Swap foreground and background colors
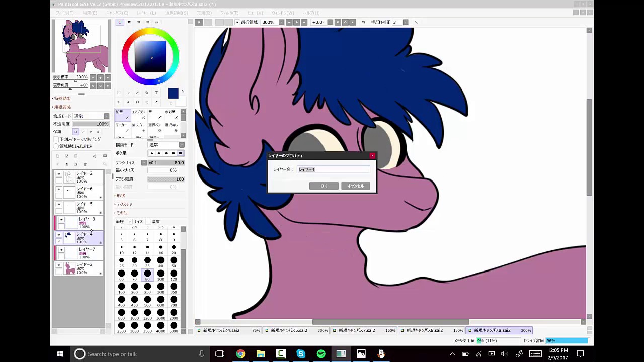The image size is (644, 362). 183,91
